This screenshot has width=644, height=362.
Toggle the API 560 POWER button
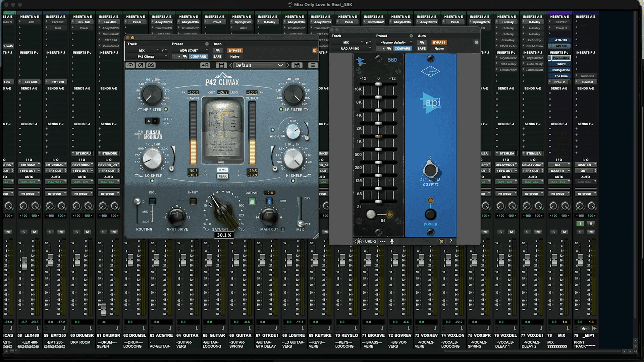pos(430,215)
